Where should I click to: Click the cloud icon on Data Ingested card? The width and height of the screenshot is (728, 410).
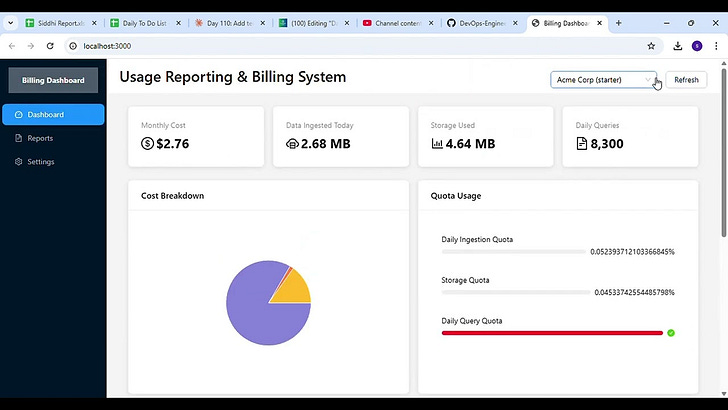coord(292,144)
